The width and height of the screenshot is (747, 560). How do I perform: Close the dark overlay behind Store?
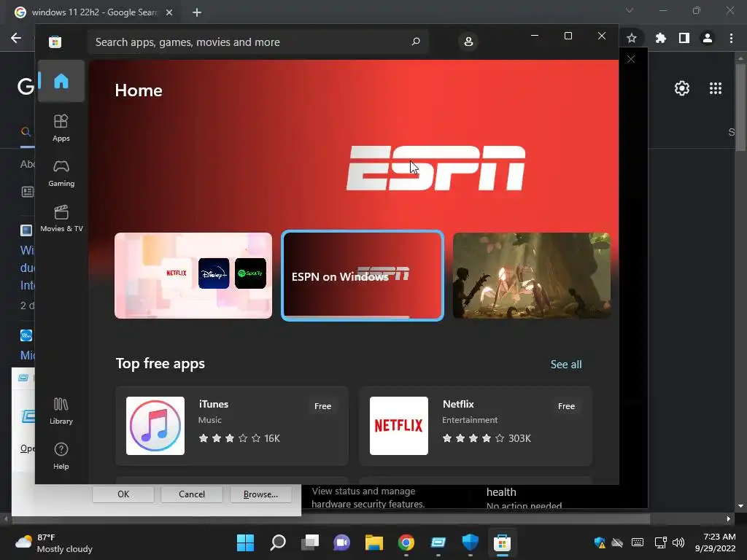point(631,59)
